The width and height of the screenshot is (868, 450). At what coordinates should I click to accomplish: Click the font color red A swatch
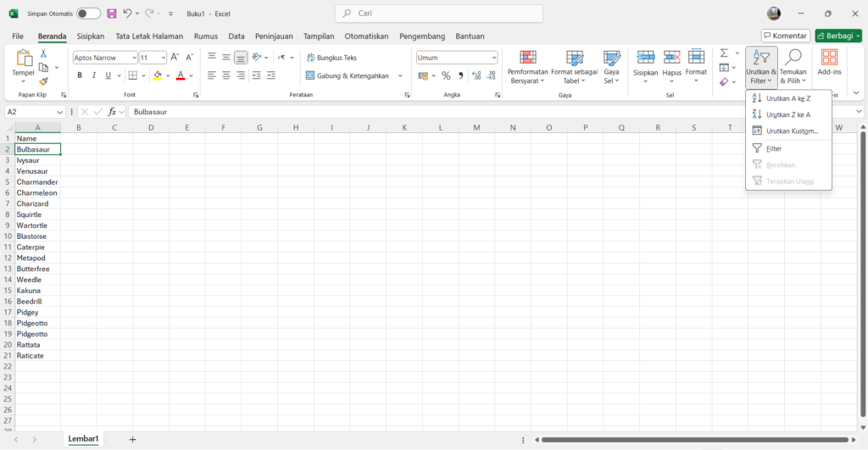181,75
